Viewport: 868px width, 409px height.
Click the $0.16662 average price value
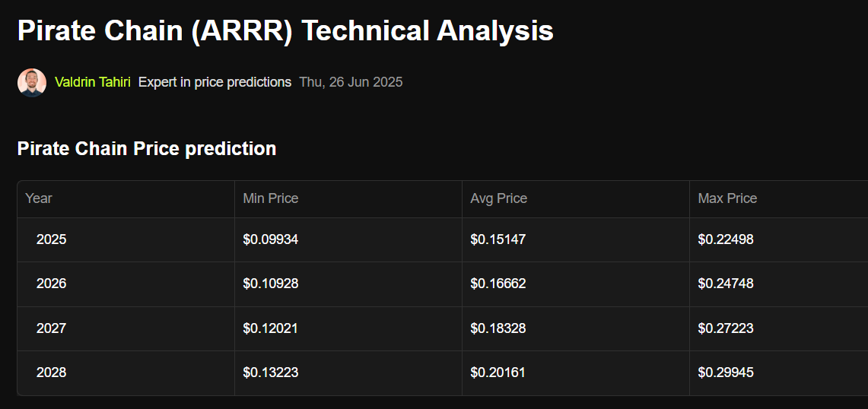click(x=498, y=284)
